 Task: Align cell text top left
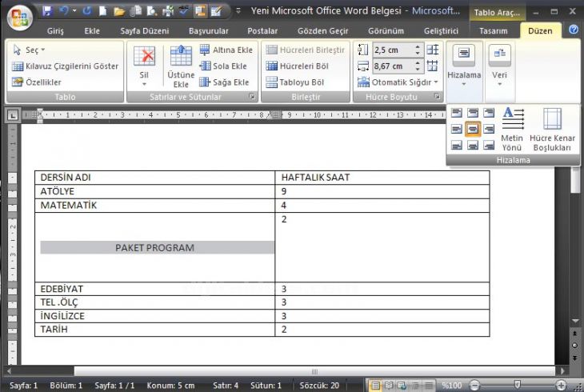pos(457,112)
